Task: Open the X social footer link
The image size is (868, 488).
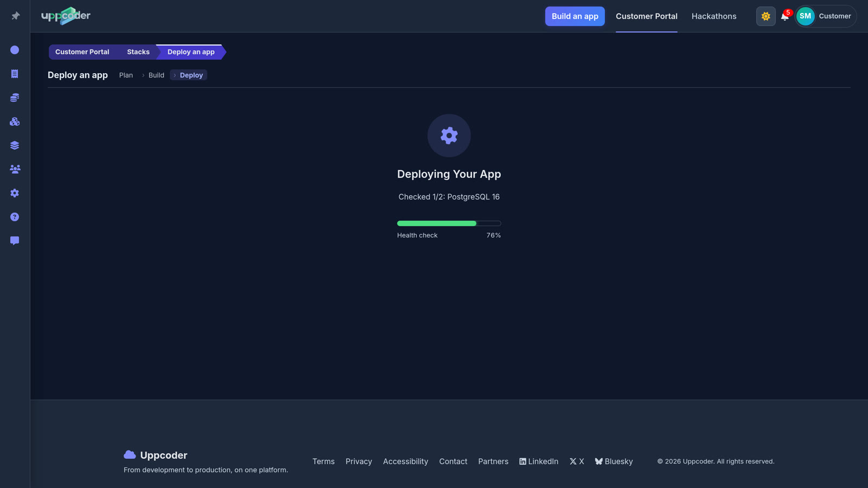Action: pos(577,461)
